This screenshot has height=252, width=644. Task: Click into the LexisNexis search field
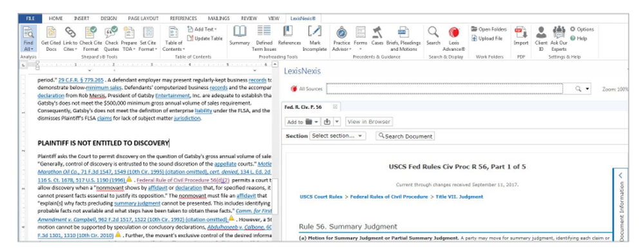[x=444, y=89]
